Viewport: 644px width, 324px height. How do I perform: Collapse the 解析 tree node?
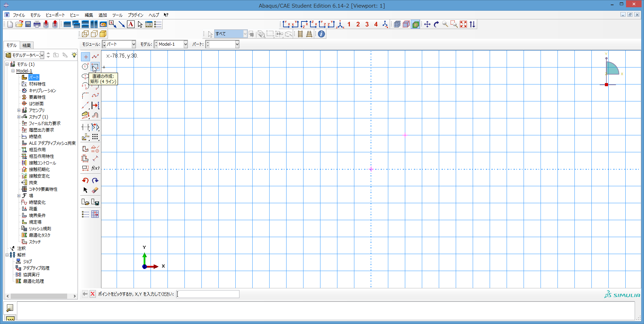point(7,255)
